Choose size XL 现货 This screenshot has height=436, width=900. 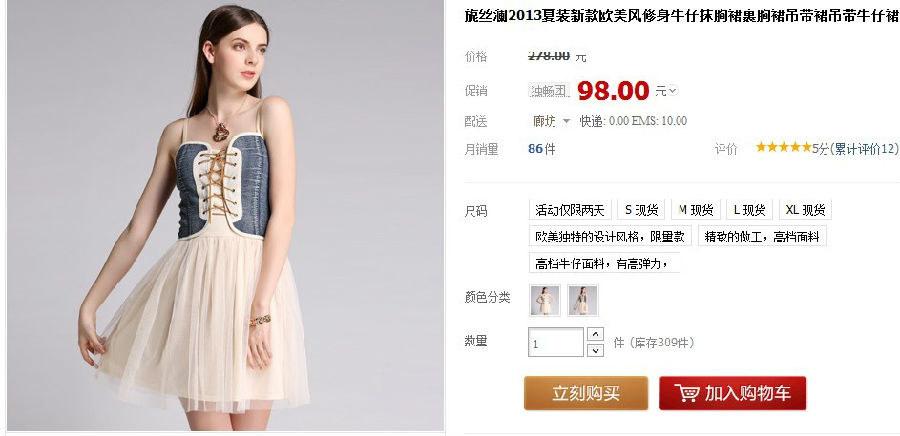[805, 210]
